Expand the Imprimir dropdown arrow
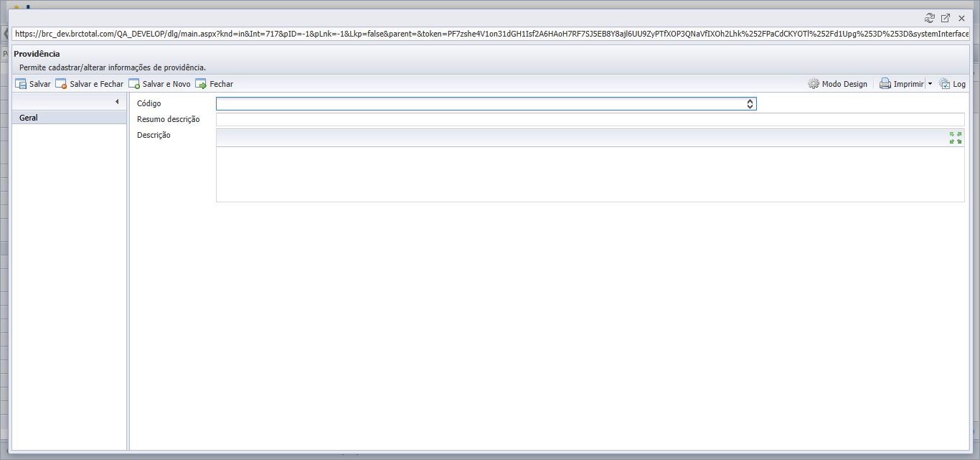 click(930, 84)
